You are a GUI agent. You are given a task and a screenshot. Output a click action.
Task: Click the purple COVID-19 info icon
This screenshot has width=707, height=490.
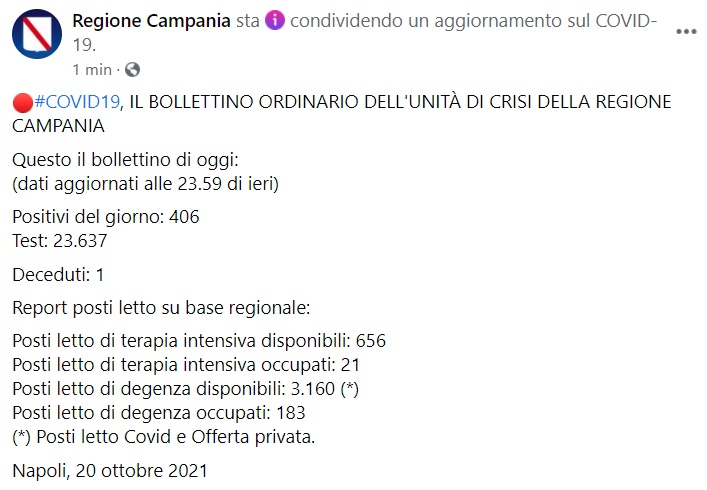(275, 21)
